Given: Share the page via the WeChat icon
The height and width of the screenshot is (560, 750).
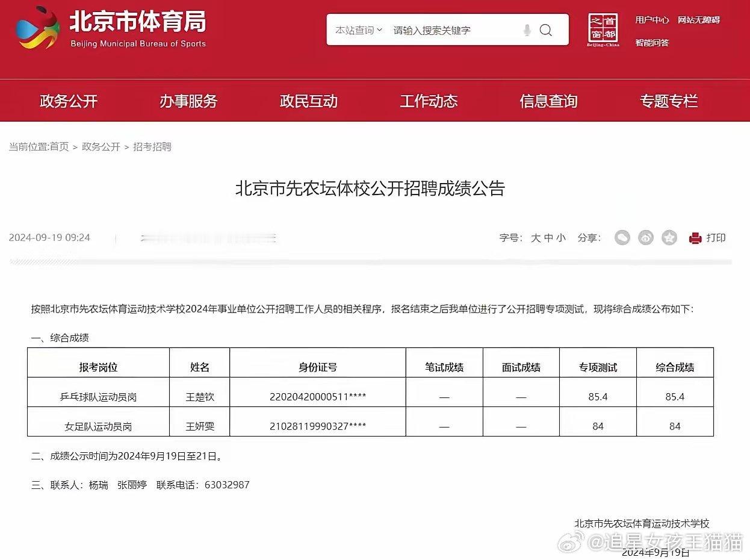Looking at the screenshot, I should point(622,238).
